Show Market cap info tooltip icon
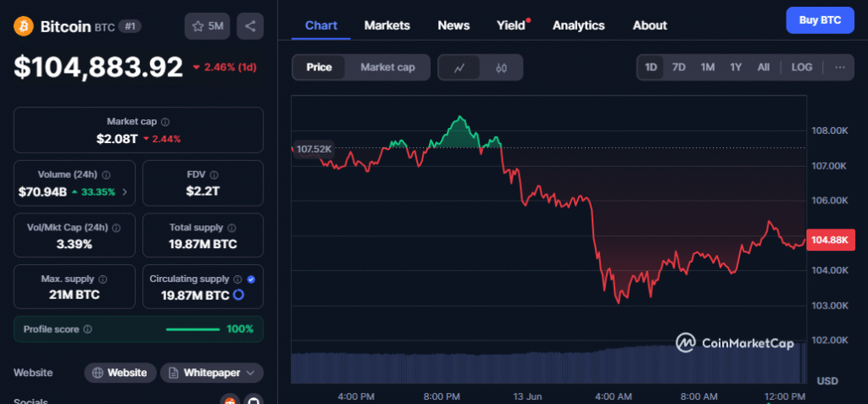This screenshot has width=868, height=404. [165, 121]
